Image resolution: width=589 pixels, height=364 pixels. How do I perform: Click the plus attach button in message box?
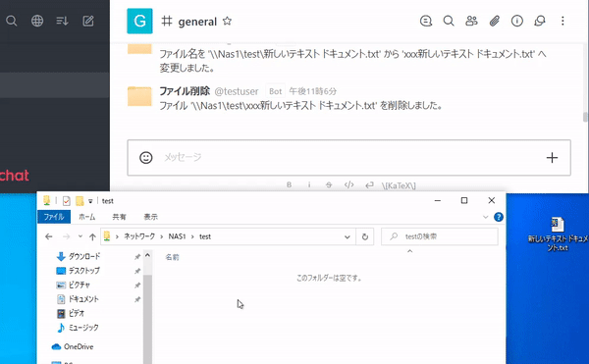[x=552, y=158]
